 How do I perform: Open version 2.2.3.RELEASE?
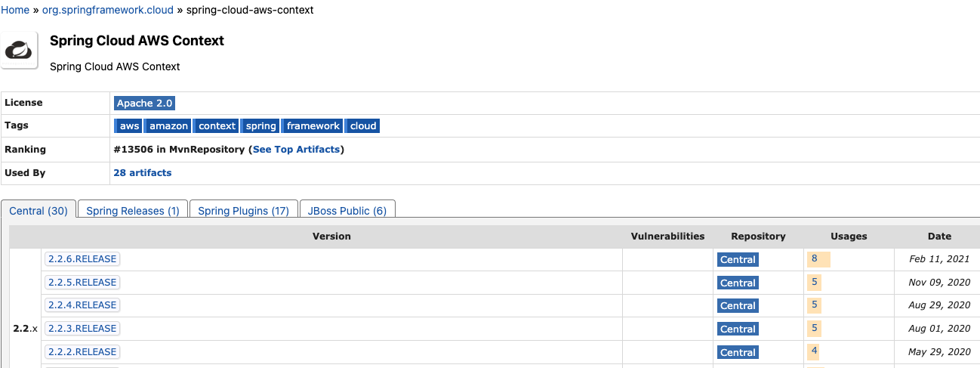pos(82,329)
